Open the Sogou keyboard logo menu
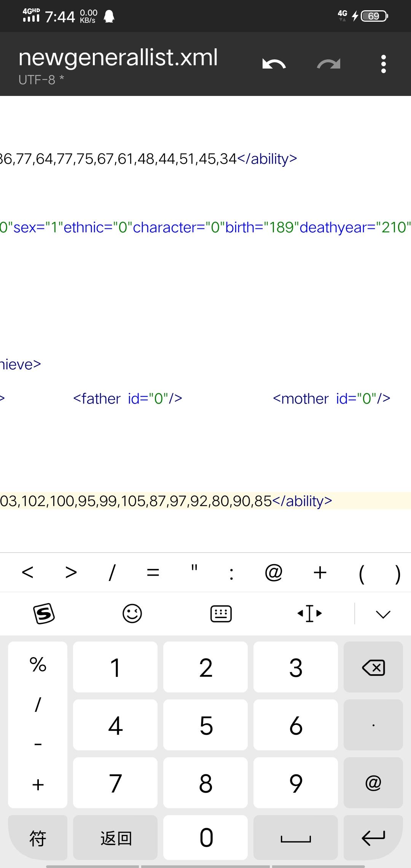This screenshot has width=411, height=868. (44, 614)
